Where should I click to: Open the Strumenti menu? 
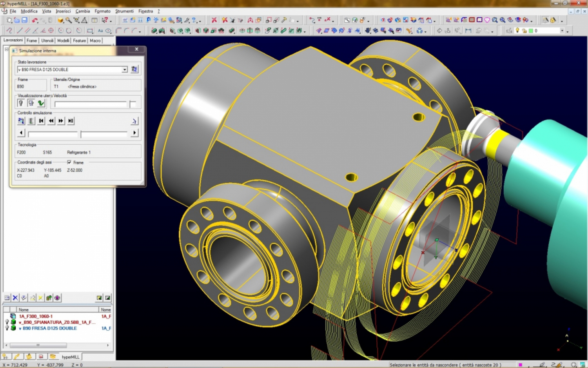124,11
